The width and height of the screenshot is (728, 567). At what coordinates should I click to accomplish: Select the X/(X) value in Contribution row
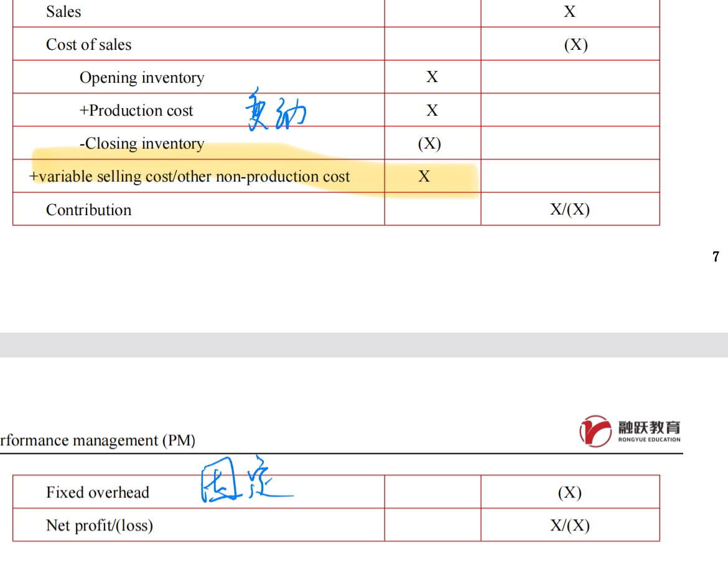click(569, 210)
